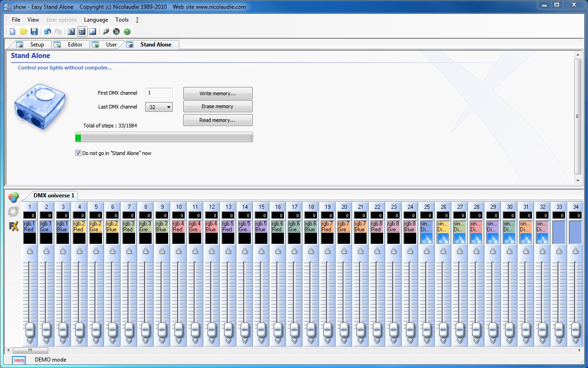588x368 pixels.
Task: Save the show using the floppy icon
Action: pos(34,32)
